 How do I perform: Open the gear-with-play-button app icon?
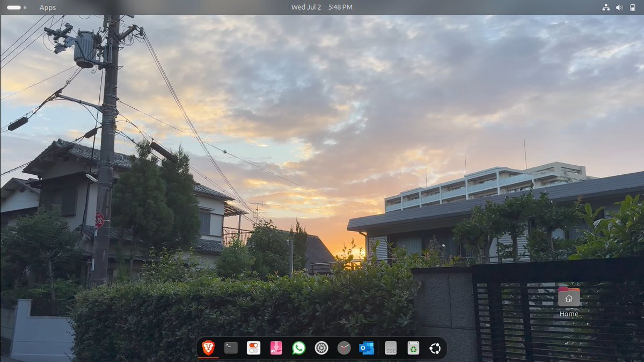[x=321, y=348]
